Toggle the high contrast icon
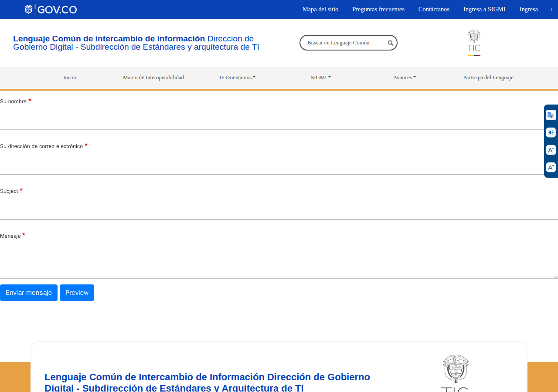 [x=551, y=132]
